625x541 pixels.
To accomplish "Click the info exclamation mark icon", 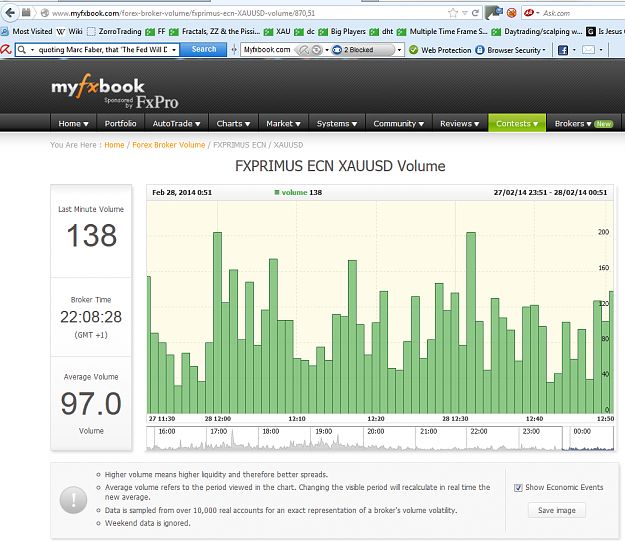I will point(73,500).
